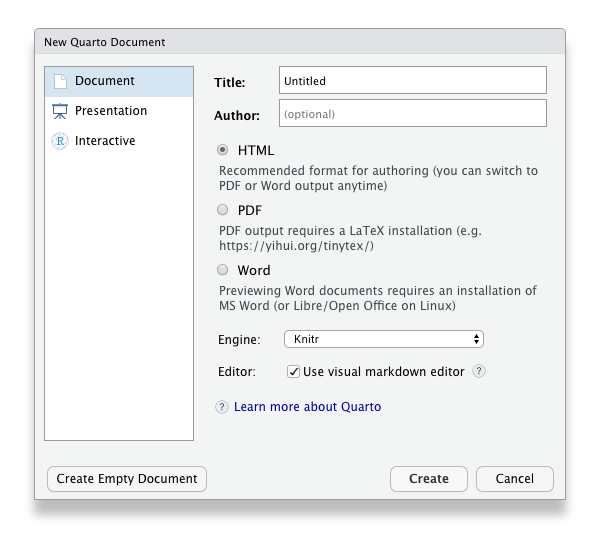Image resolution: width=604 pixels, height=540 pixels.
Task: Click the Engine dropdown stepper arrows
Action: point(476,339)
